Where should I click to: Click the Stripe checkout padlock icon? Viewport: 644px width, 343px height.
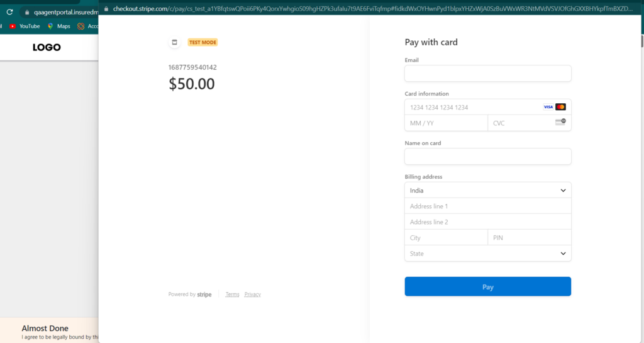106,9
